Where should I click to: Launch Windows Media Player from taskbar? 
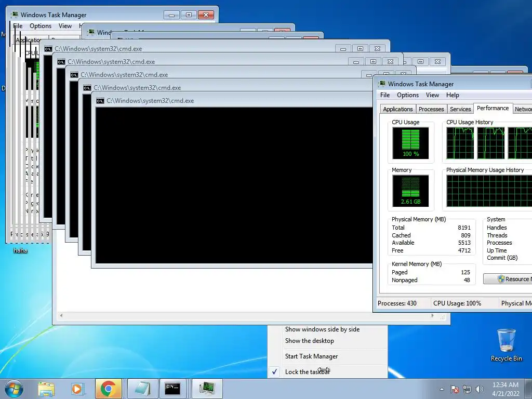click(x=77, y=389)
